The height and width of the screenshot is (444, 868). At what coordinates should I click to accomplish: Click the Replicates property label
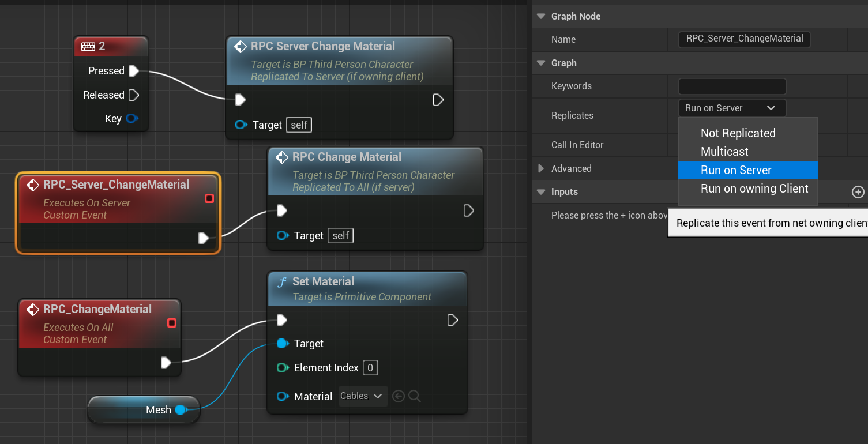point(572,115)
